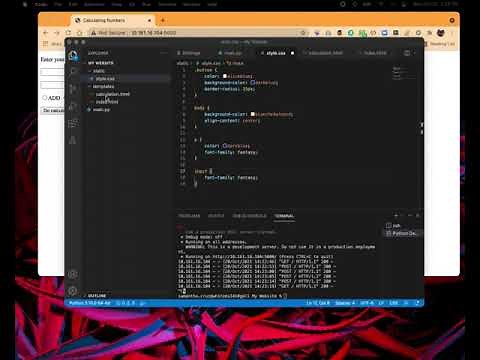Image resolution: width=480 pixels, height=360 pixels.
Task: Reload the page in Chrome
Action: click(x=68, y=33)
